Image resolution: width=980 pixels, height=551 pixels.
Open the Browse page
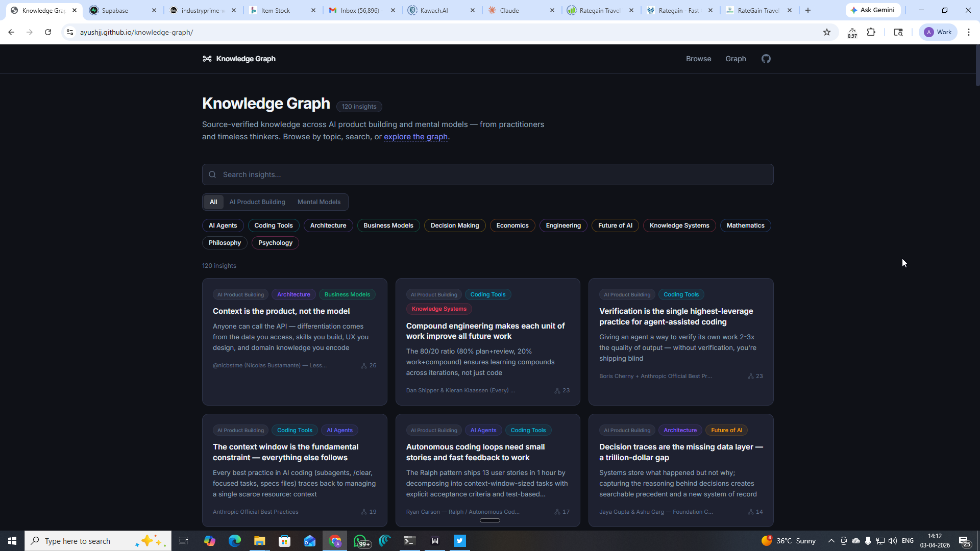(x=698, y=58)
